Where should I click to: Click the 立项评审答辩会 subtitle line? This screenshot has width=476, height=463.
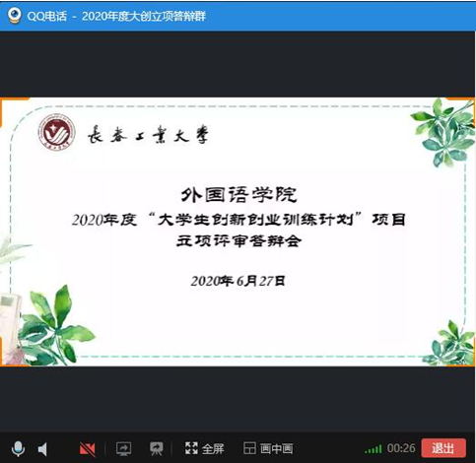(x=238, y=240)
